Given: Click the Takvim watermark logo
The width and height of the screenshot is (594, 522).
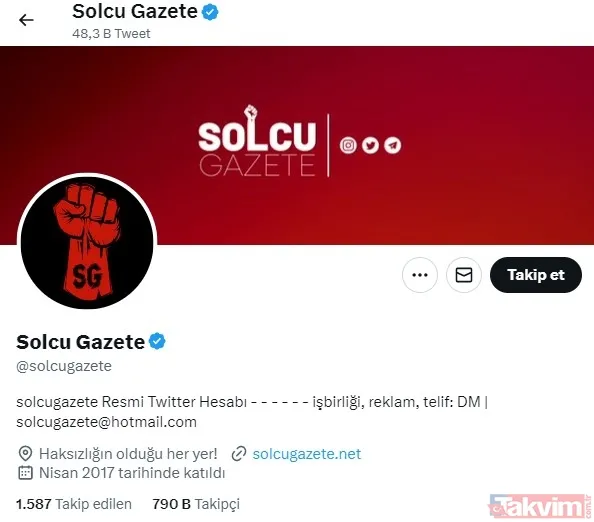Looking at the screenshot, I should [x=540, y=506].
